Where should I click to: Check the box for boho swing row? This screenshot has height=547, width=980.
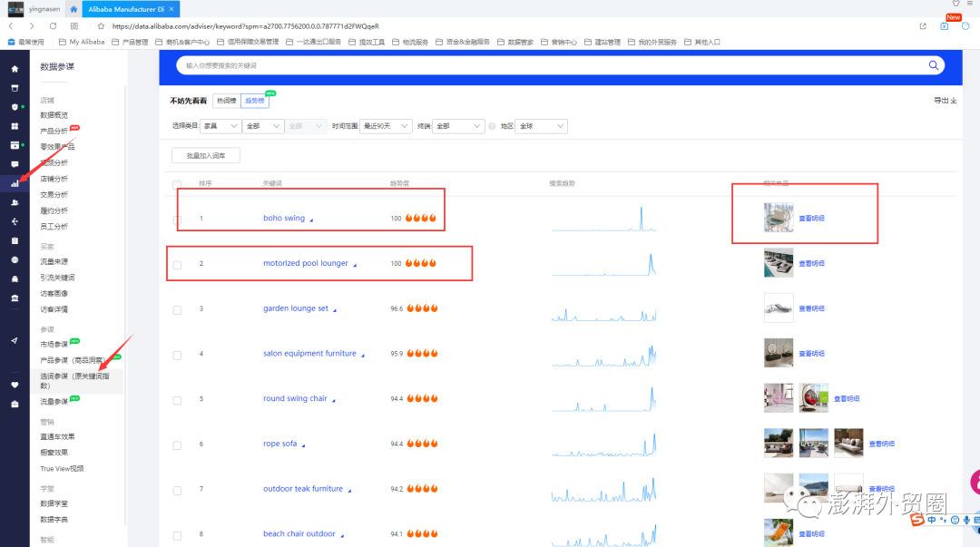click(178, 220)
